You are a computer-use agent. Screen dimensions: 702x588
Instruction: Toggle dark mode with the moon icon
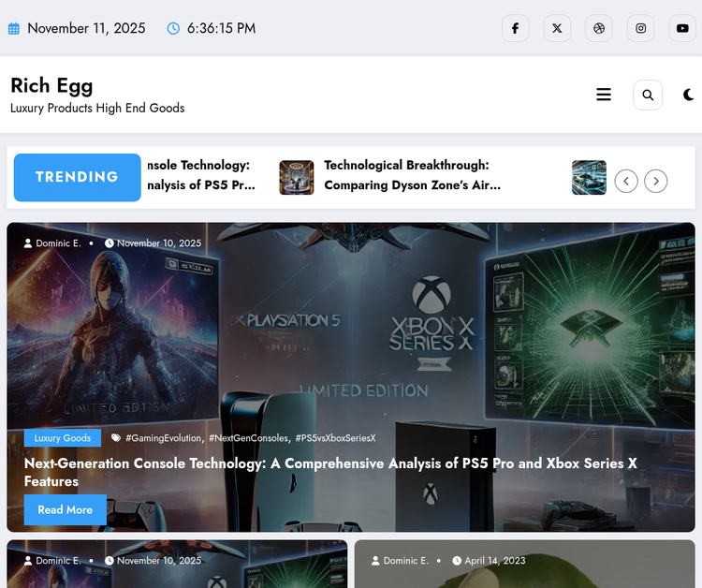(x=689, y=95)
